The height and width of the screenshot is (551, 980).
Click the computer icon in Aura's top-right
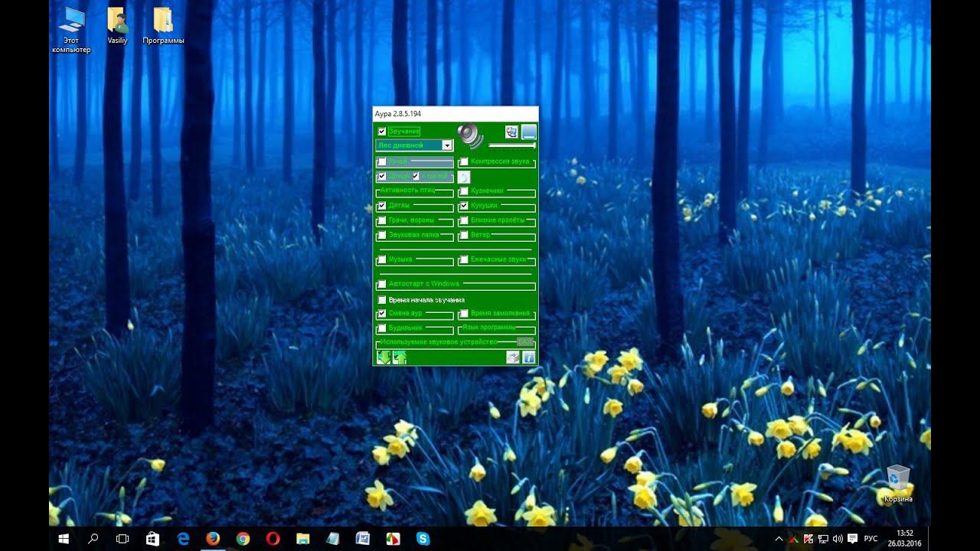point(511,132)
